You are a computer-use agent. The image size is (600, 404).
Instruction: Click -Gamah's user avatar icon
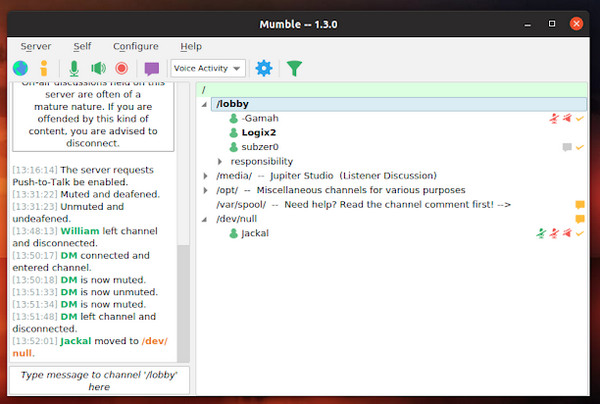(x=233, y=119)
